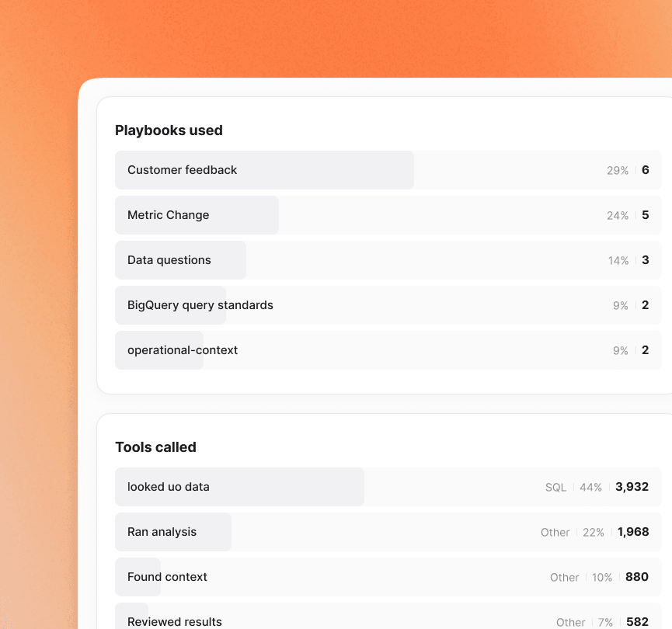Click the count 2 for operational-context

pos(645,350)
